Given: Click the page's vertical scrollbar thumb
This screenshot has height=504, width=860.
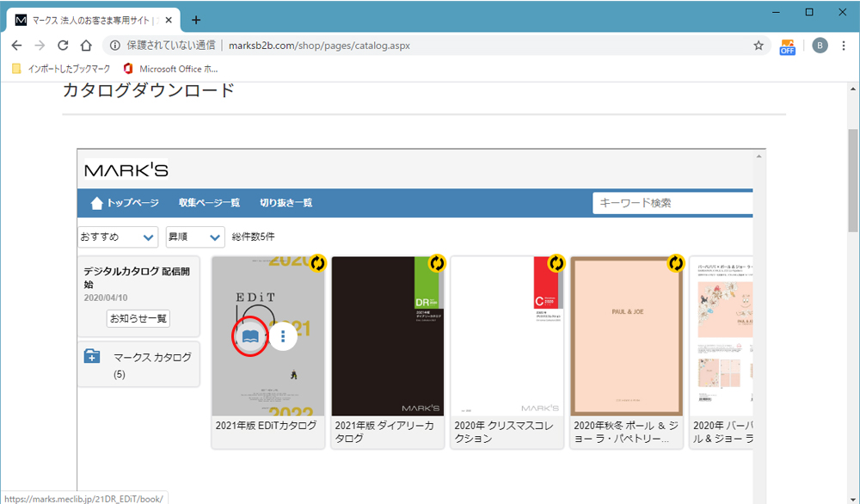Looking at the screenshot, I should click(x=853, y=181).
